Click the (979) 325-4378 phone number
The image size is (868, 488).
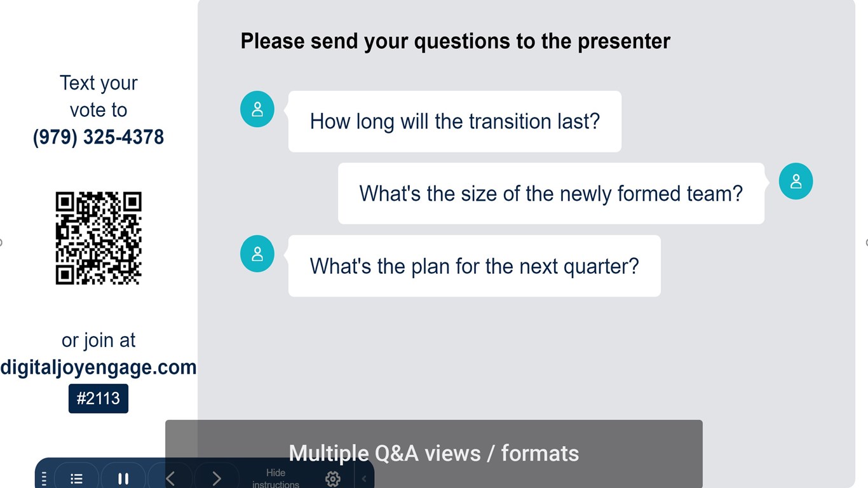pos(98,137)
